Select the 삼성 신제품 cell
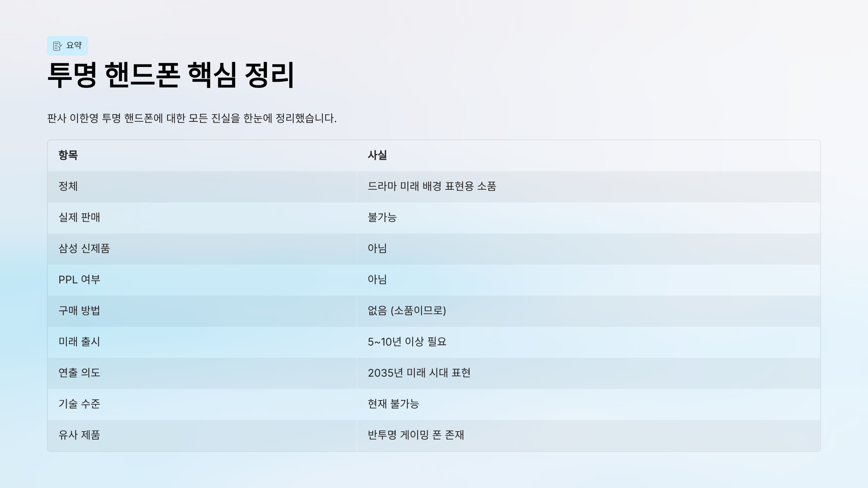Image resolution: width=868 pixels, height=488 pixels. coord(84,248)
